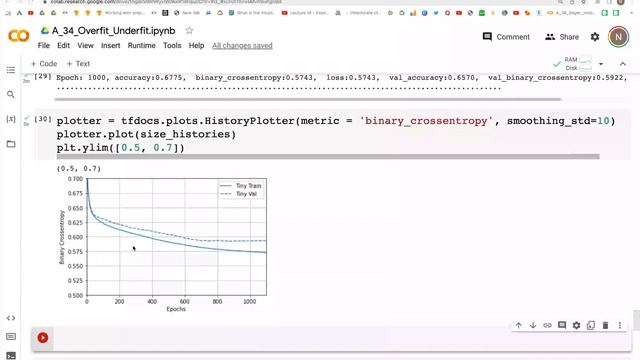Click the notebook vertical scrollbar
Screen dimensions: 640x360
point(637,320)
